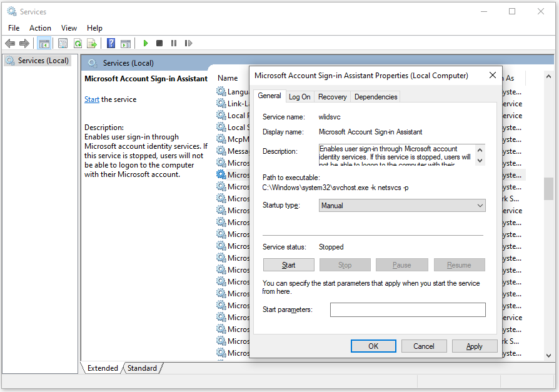Toggle the Show/Hide Action Pane icon
The width and height of the screenshot is (559, 392).
coord(126,44)
